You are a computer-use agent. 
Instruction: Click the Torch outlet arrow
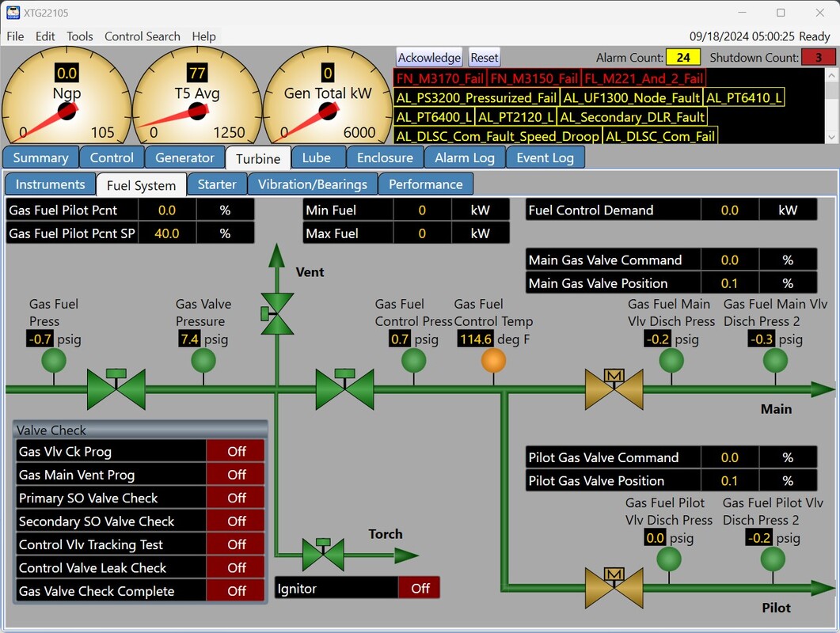point(406,555)
